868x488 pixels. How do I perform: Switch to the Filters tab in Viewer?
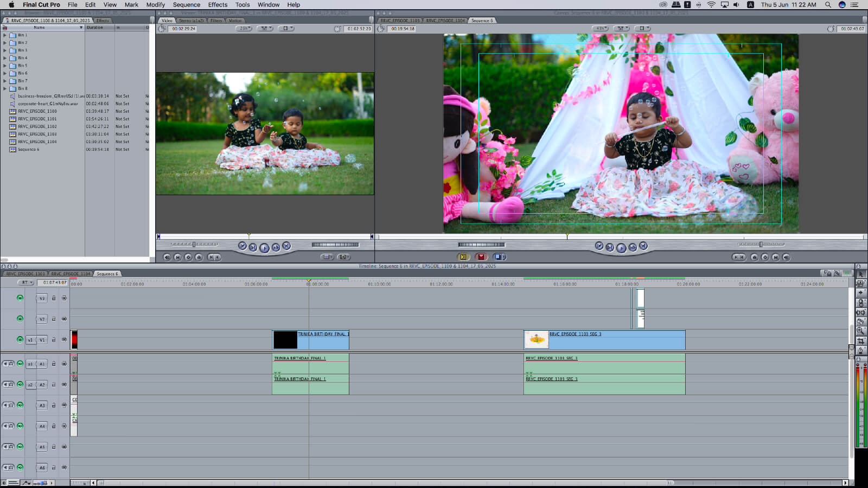coord(216,21)
